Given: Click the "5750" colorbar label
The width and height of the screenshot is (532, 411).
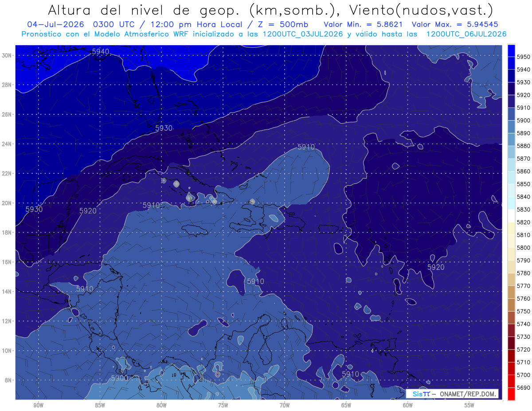Looking at the screenshot, I should [x=524, y=311].
